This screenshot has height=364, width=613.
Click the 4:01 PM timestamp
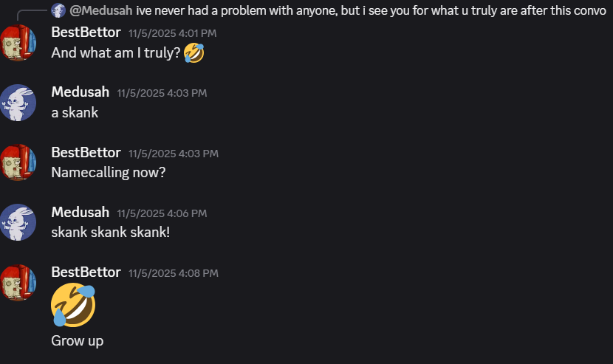click(173, 33)
